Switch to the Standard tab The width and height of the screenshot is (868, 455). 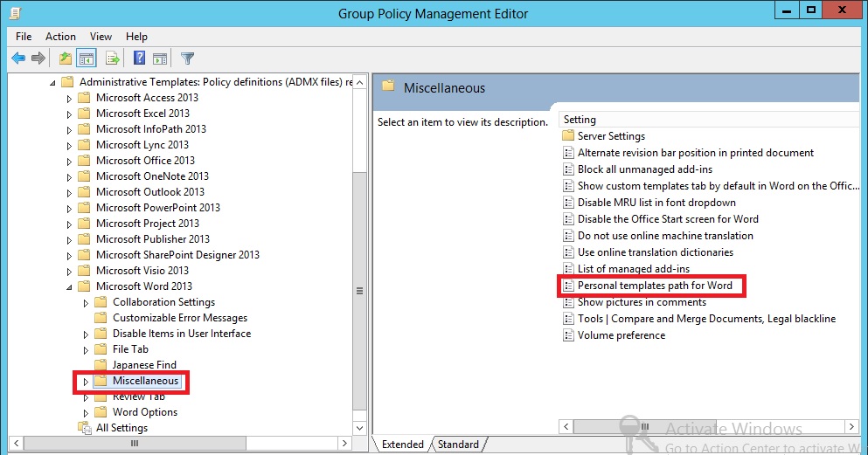458,444
